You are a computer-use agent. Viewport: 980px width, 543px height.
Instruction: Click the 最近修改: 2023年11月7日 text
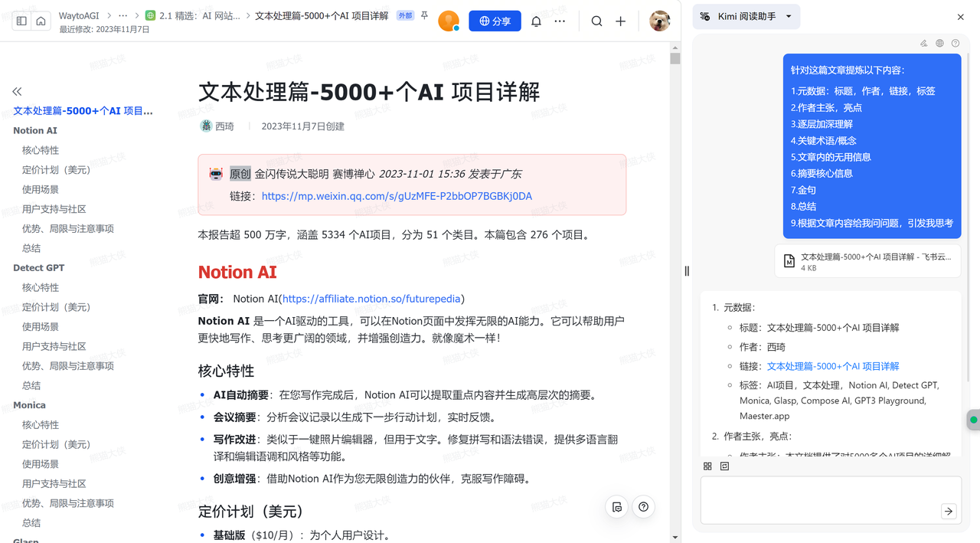tap(104, 30)
